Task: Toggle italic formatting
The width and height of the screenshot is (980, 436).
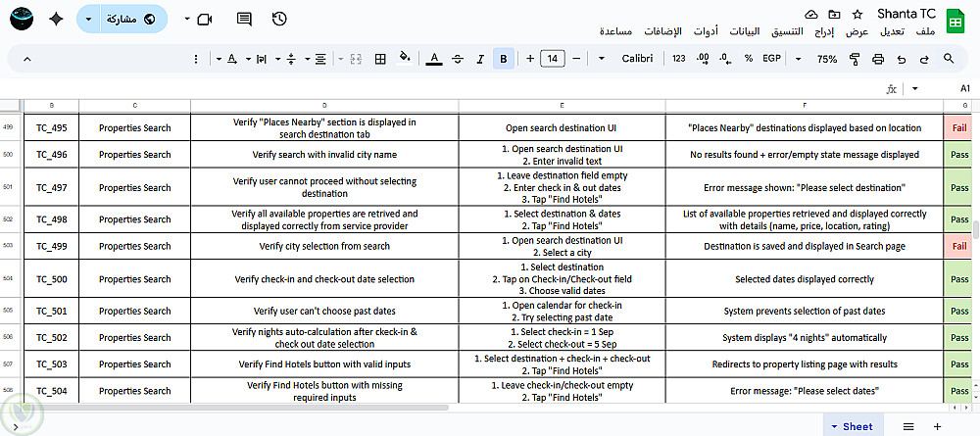Action: click(x=480, y=59)
